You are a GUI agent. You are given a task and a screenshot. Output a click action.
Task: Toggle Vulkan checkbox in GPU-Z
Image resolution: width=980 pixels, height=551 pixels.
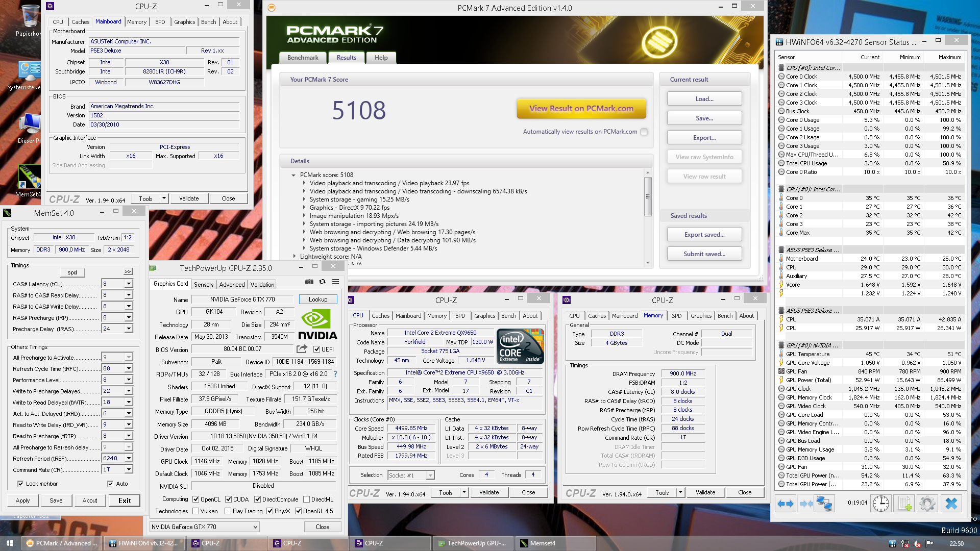click(195, 511)
